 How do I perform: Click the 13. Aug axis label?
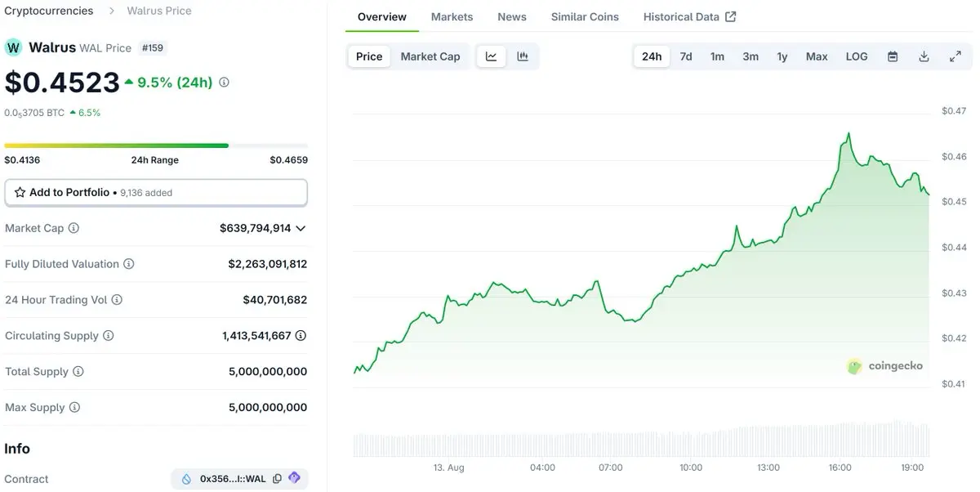[449, 467]
